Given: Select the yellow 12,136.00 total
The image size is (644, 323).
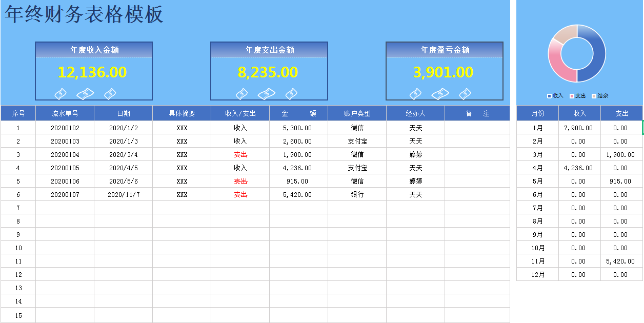Looking at the screenshot, I should pyautogui.click(x=92, y=72).
